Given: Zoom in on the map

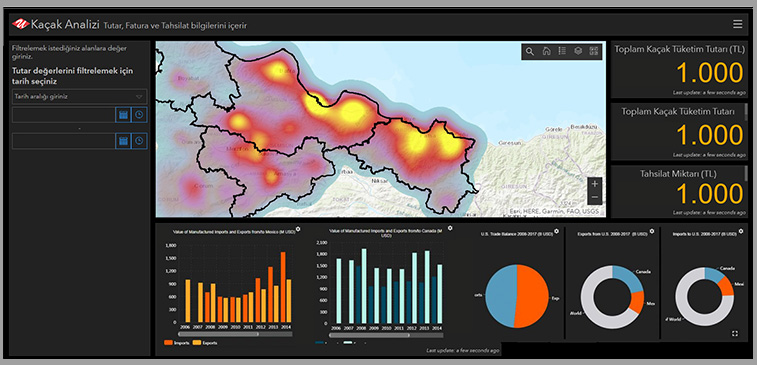Looking at the screenshot, I should pyautogui.click(x=594, y=184).
